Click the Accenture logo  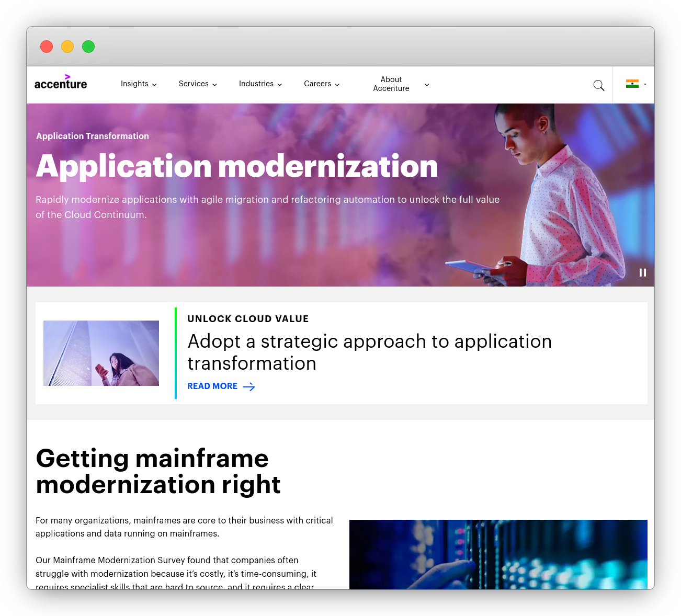[x=61, y=82]
